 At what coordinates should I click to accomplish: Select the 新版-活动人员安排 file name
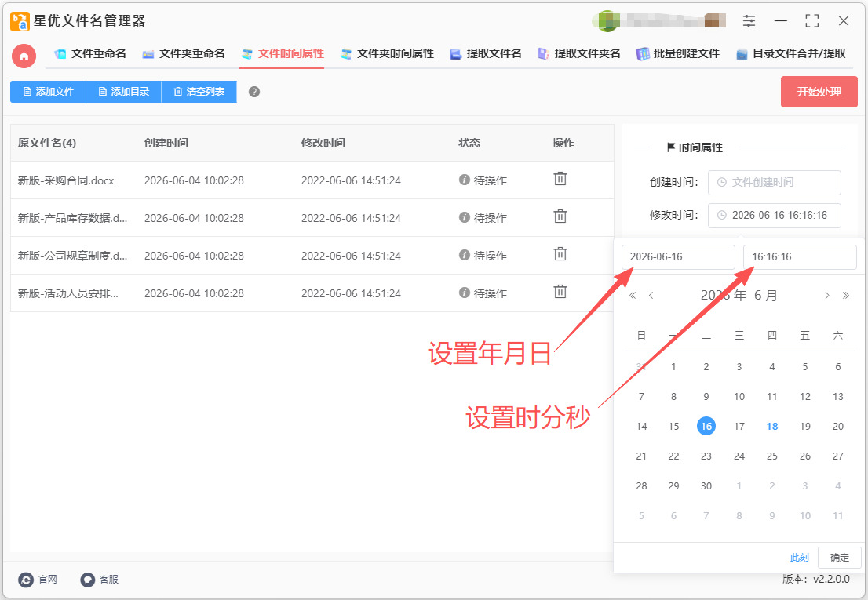[x=67, y=293]
